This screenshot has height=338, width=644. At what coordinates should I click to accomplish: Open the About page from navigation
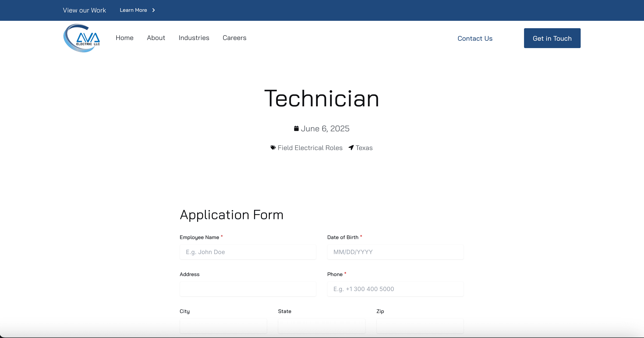click(x=156, y=38)
